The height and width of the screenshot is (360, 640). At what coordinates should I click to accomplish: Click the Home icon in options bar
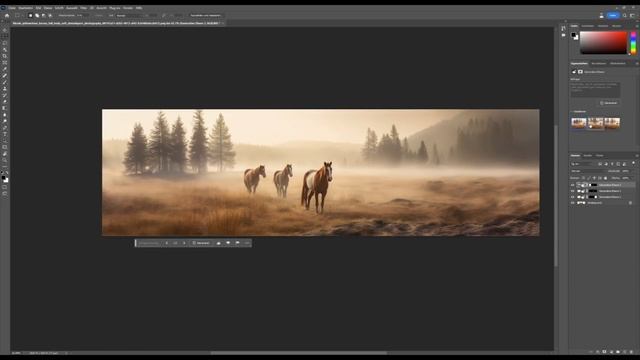point(7,16)
